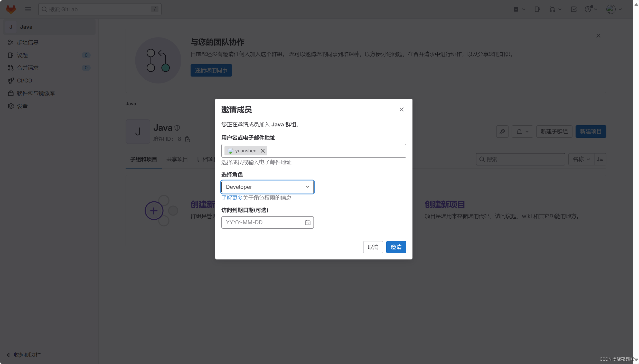This screenshot has height=364, width=639.
Task: Open the 了解更多 role permissions link
Action: point(232,198)
